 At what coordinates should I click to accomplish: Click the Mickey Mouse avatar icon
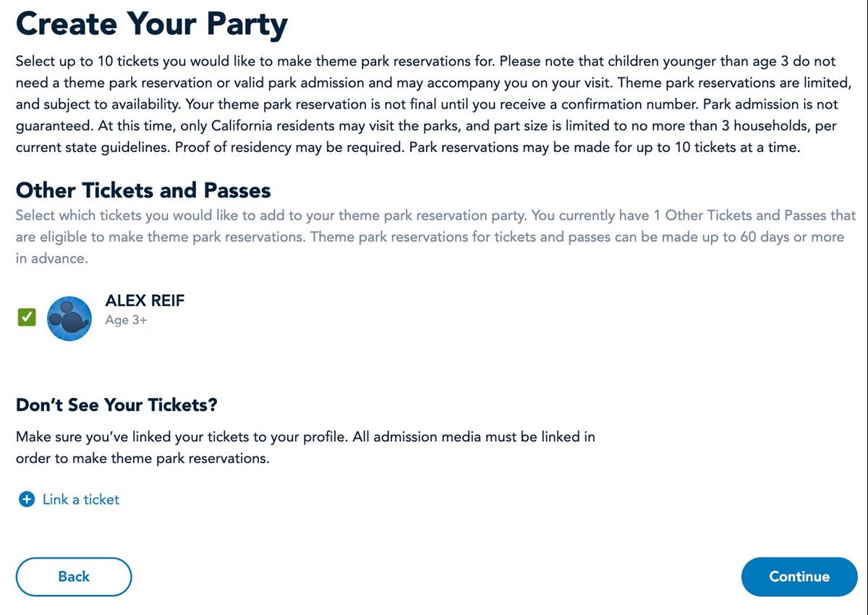pyautogui.click(x=69, y=318)
